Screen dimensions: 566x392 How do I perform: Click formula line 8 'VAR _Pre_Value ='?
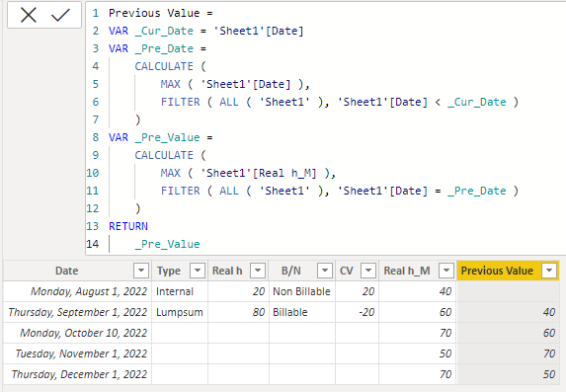click(161, 137)
